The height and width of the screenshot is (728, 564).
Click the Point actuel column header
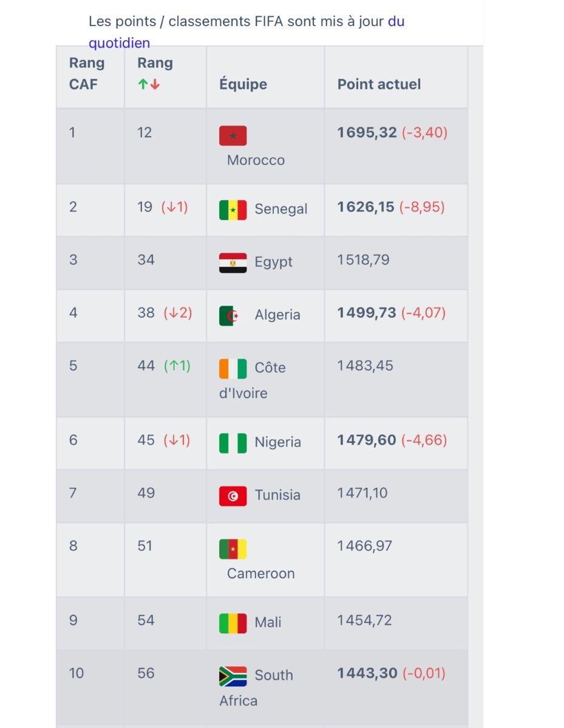[379, 84]
